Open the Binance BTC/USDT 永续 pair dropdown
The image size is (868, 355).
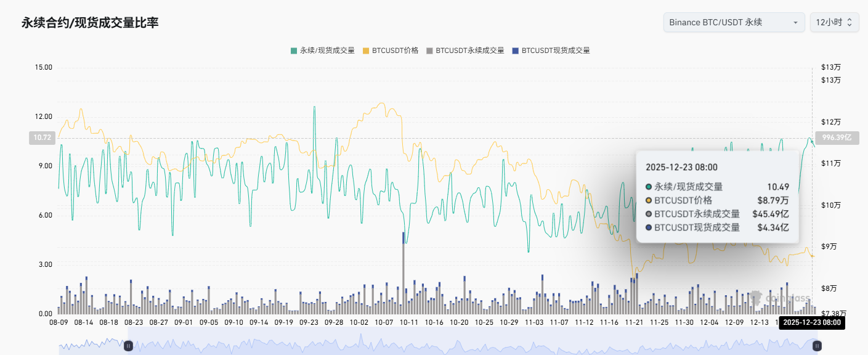[727, 22]
